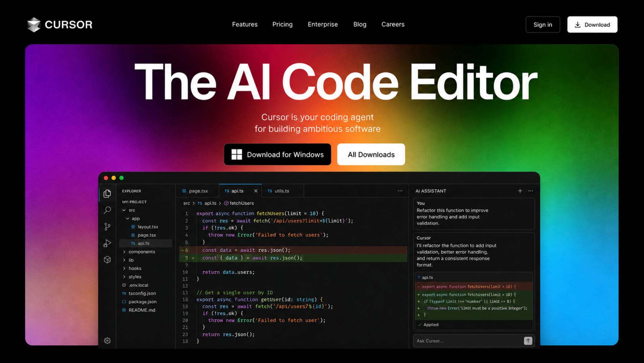The height and width of the screenshot is (363, 644).
Task: Open the Careers nav item
Action: tap(393, 24)
